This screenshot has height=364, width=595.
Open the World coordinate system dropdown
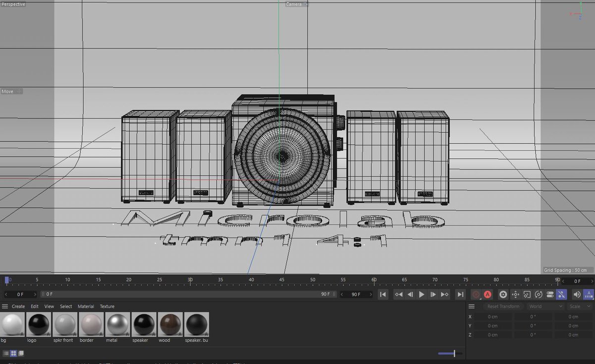tap(545, 306)
